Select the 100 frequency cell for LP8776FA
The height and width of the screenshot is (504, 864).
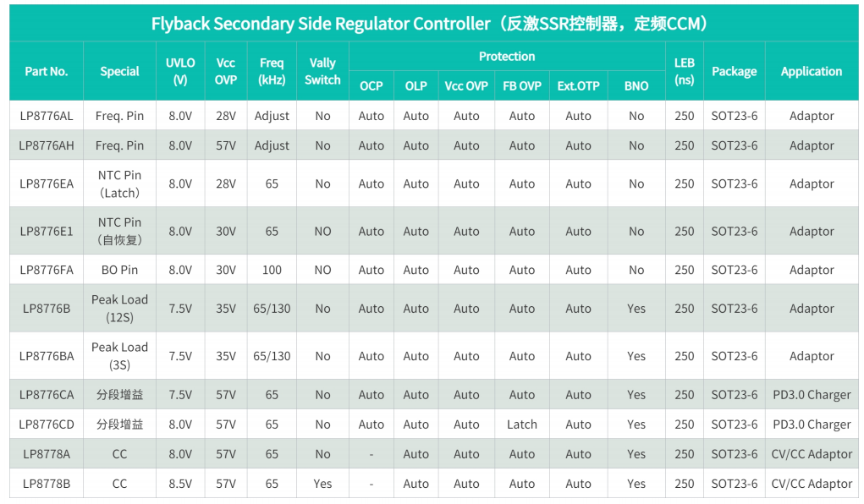272,270
